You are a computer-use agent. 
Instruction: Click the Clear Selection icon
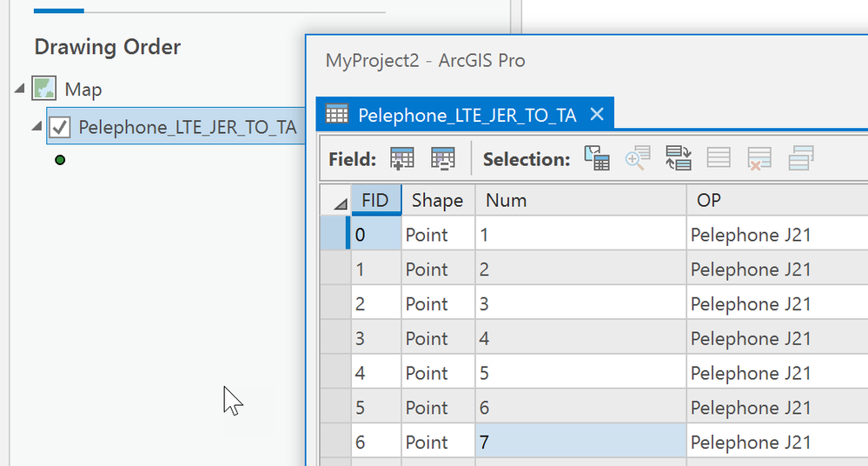coord(719,158)
